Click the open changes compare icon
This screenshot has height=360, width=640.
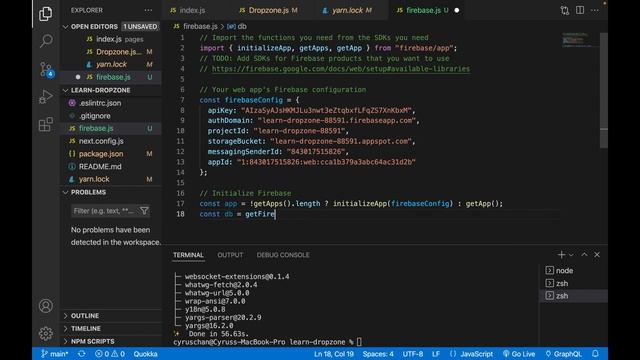click(x=565, y=10)
